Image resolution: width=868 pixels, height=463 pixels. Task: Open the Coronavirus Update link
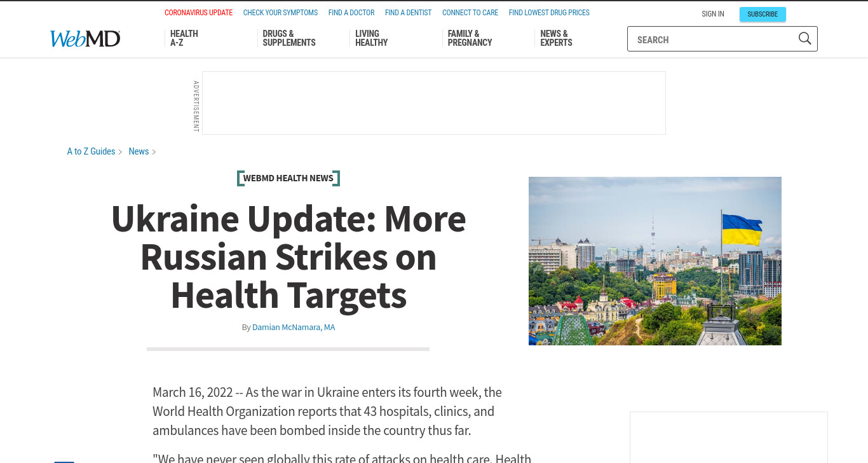[x=198, y=13]
